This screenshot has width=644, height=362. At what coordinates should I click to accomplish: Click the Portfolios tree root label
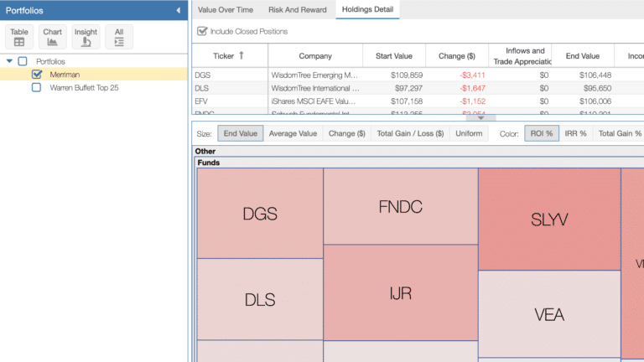tap(50, 61)
